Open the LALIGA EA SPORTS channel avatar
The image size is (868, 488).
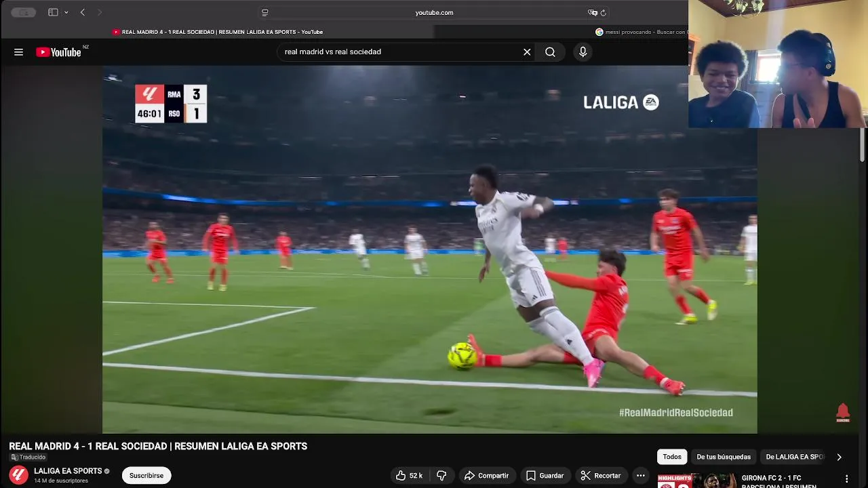[19, 475]
